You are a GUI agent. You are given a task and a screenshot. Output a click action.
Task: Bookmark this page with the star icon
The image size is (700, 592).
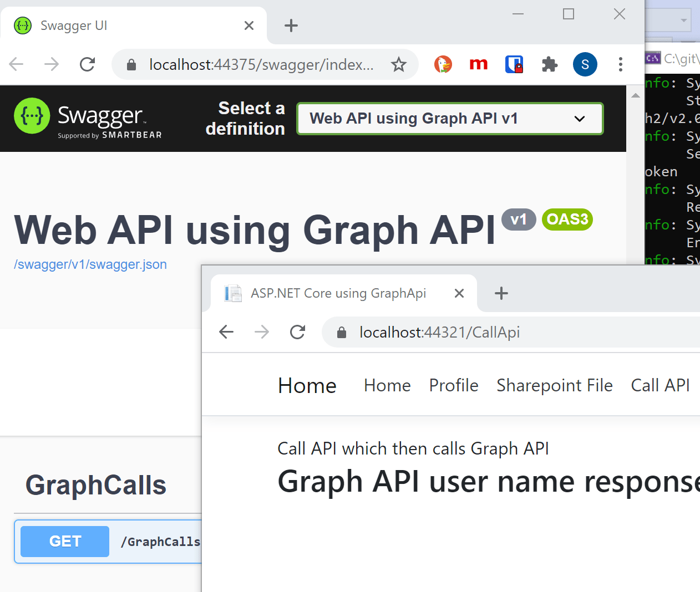pyautogui.click(x=398, y=65)
